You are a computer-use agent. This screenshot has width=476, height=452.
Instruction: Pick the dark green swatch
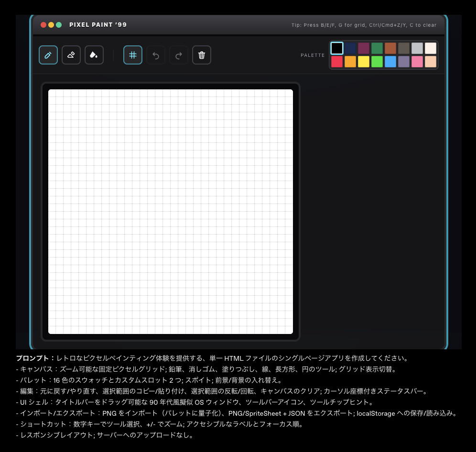377,48
